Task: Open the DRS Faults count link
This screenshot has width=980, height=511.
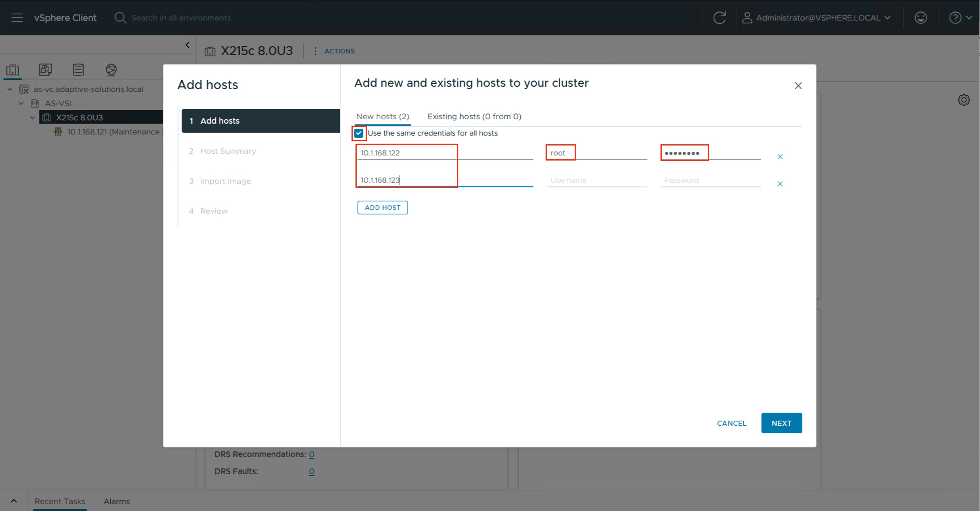Action: (x=312, y=471)
